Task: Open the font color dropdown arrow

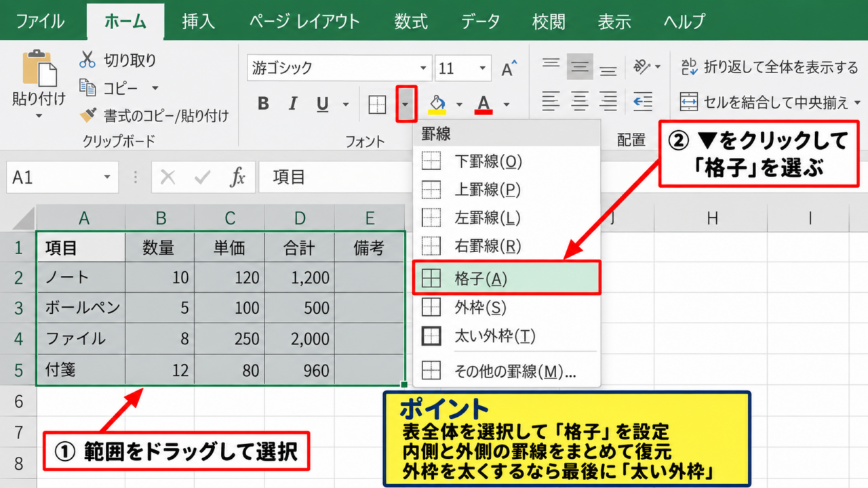Action: pos(506,104)
